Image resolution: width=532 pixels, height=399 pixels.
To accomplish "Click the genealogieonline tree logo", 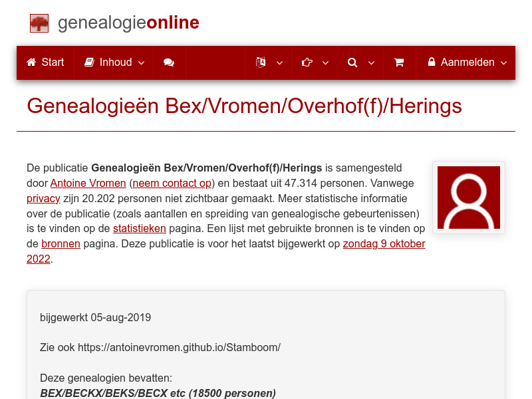I will tap(39, 23).
